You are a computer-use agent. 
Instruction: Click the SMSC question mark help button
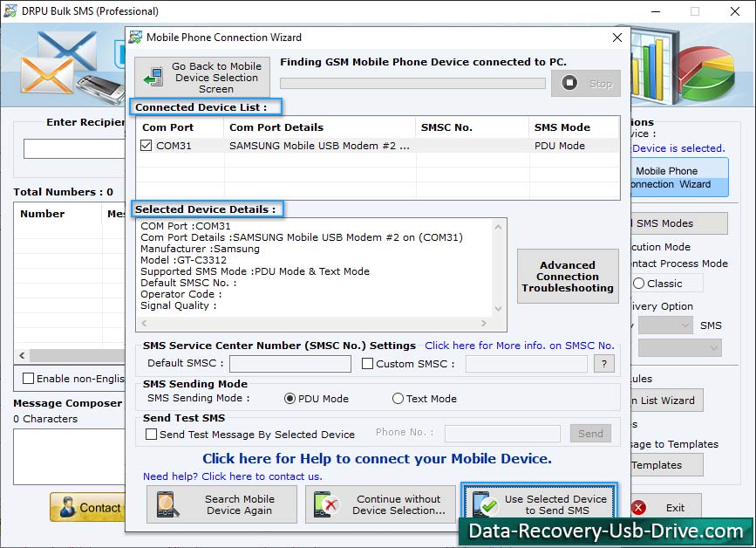click(x=604, y=364)
